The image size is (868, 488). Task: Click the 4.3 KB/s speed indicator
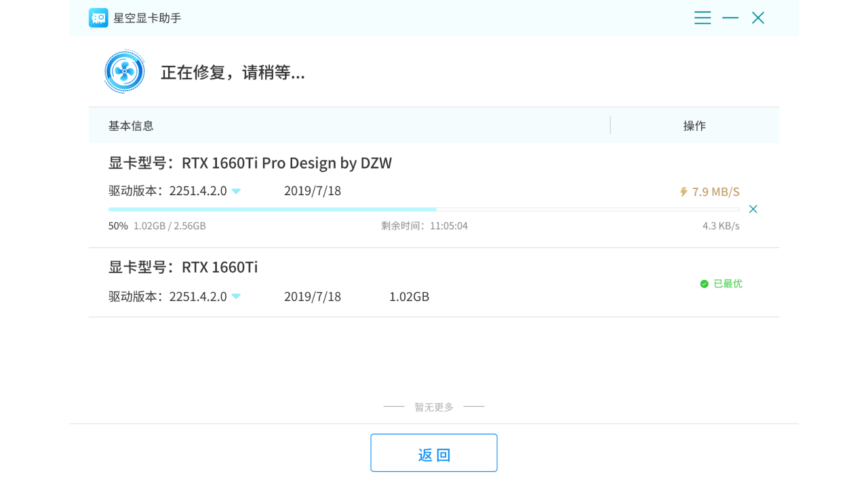pos(721,226)
